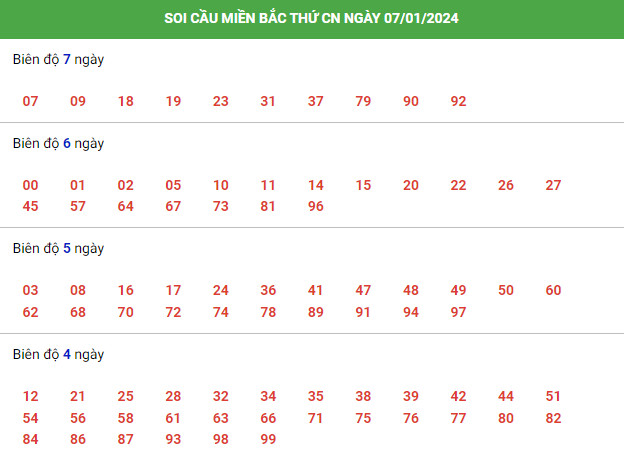Viewport: 624px width, 459px height.
Task: Click number 66 in the 4-day group
Action: click(x=268, y=418)
